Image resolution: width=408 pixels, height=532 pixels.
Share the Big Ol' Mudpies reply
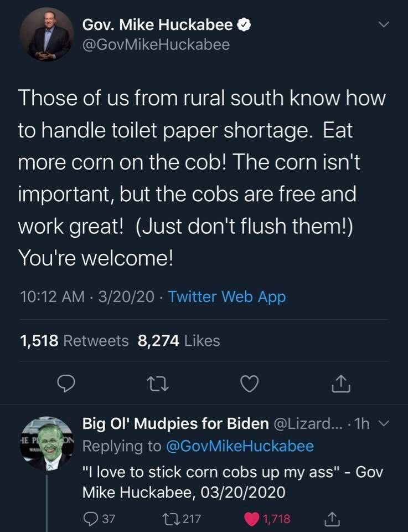coord(330,519)
